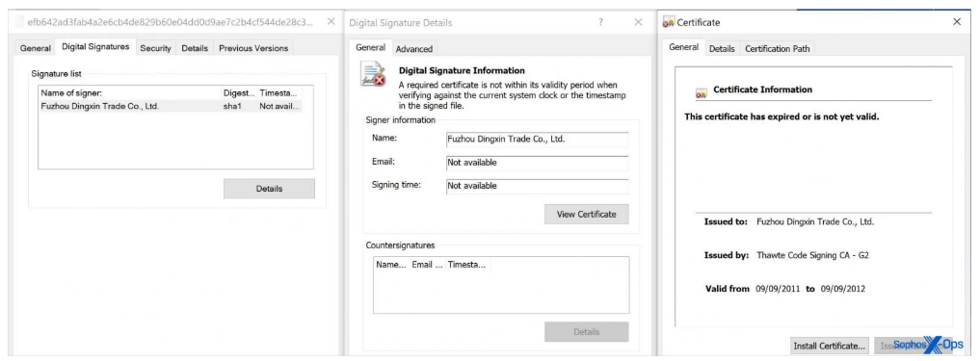Close the Digital Signature Details dialog
The height and width of the screenshot is (361, 980).
click(638, 22)
